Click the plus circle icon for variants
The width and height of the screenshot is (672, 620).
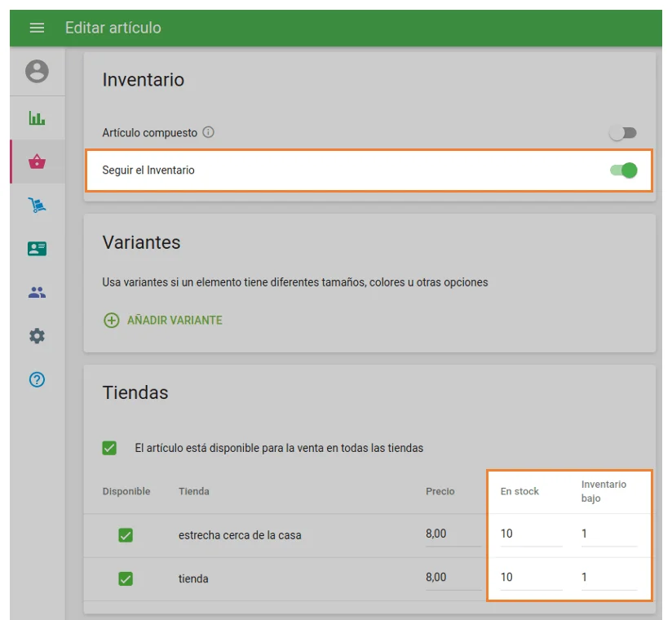coord(112,321)
